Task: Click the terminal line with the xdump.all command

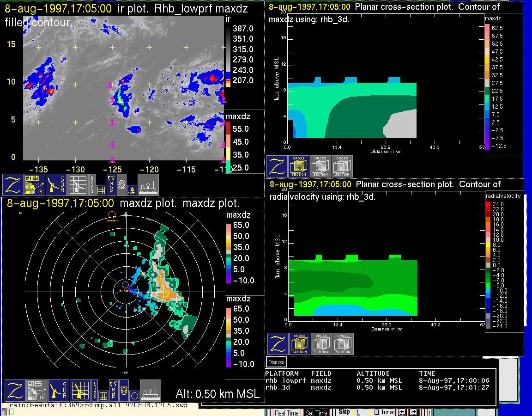Action: click(92, 406)
